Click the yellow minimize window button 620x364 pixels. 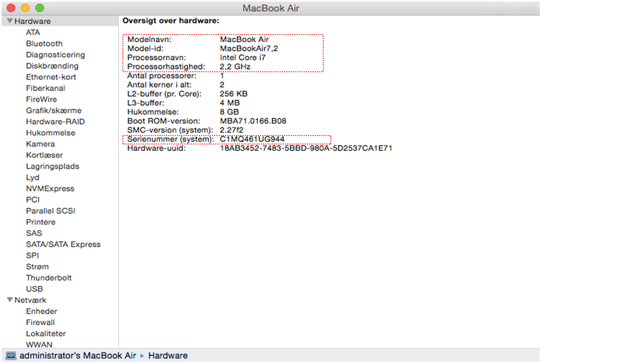pos(25,9)
